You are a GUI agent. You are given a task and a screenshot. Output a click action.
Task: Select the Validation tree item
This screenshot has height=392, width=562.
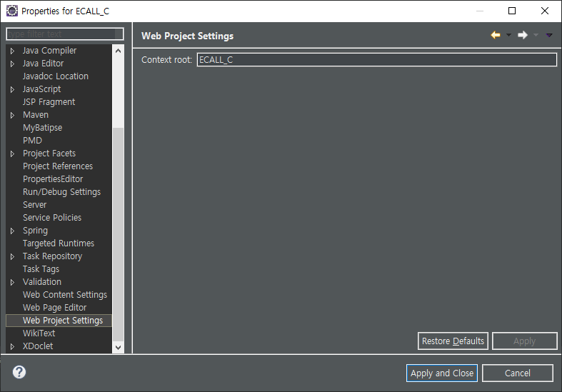[42, 282]
